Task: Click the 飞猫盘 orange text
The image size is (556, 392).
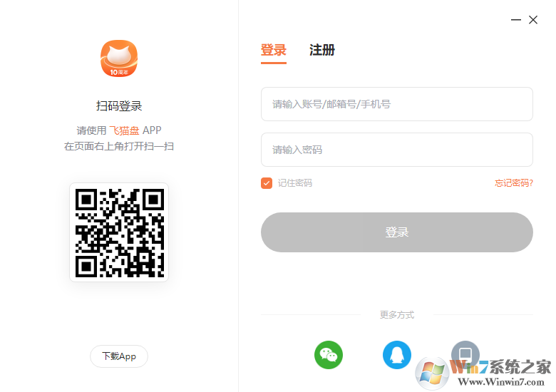Action: (124, 130)
